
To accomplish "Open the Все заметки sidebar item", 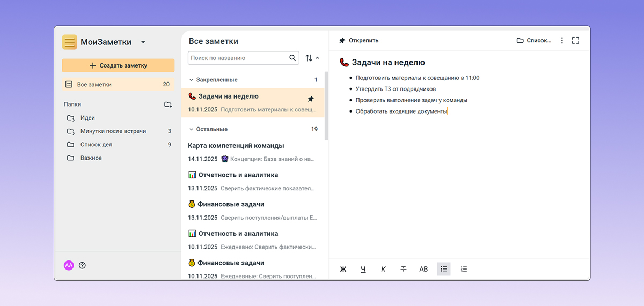I will point(94,84).
